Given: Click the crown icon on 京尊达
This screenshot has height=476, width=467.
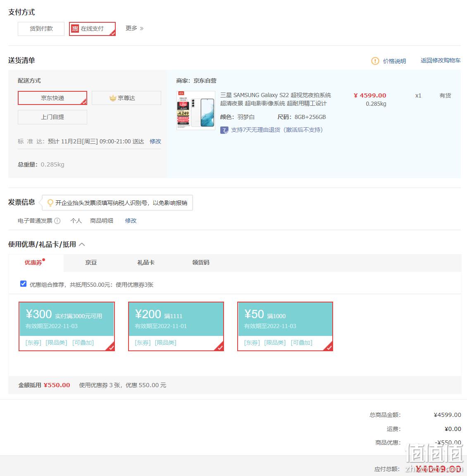Looking at the screenshot, I should click(113, 98).
